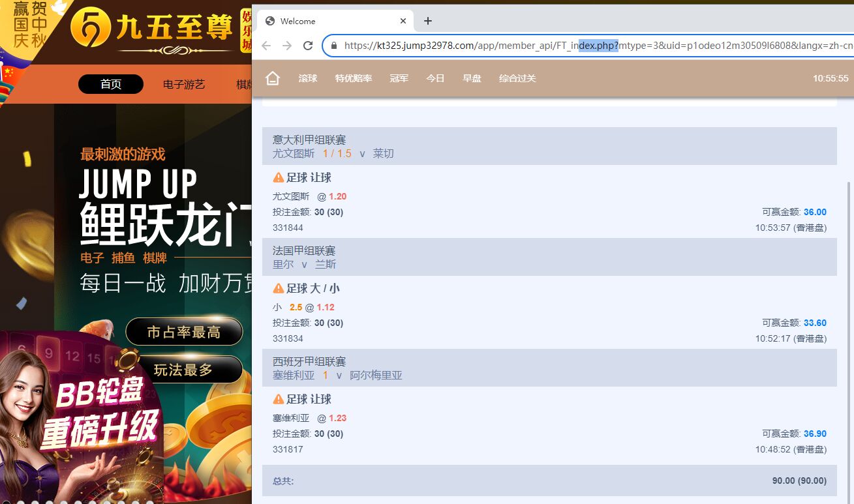Viewport: 854px width, 504px height.
Task: Click the home icon in betting navbar
Action: (x=273, y=78)
